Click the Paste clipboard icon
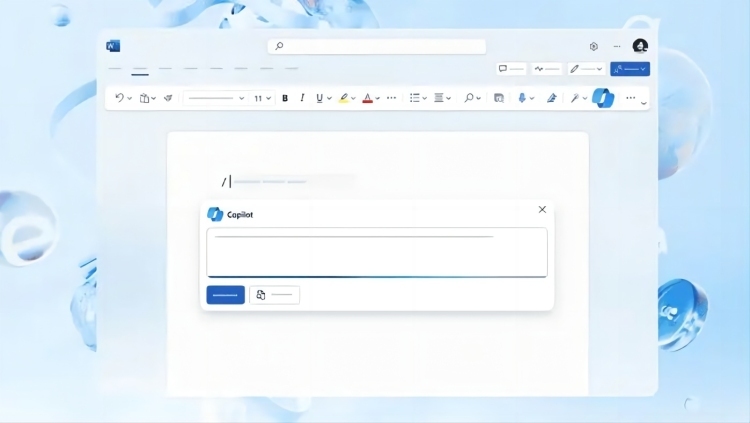Viewport: 750px width, 423px height. (144, 98)
